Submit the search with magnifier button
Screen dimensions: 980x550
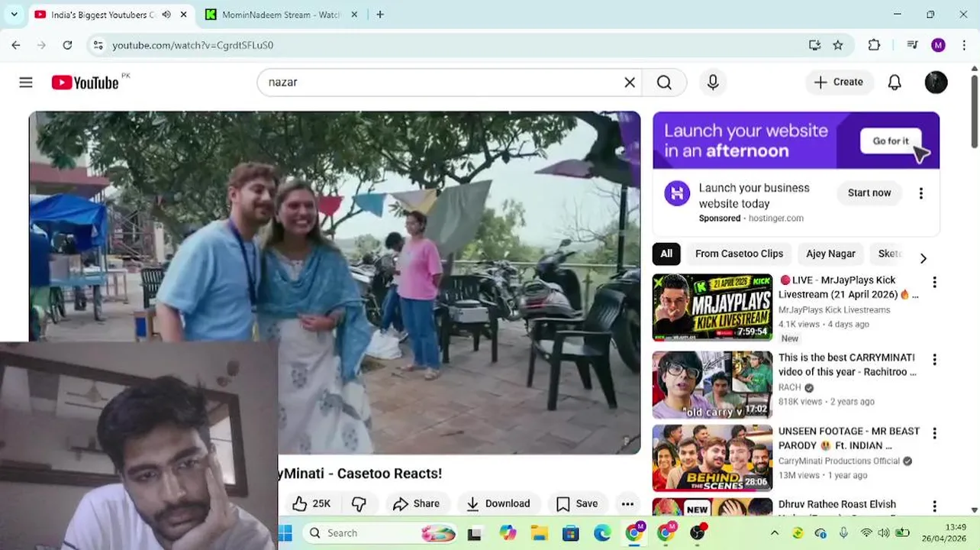pos(664,82)
